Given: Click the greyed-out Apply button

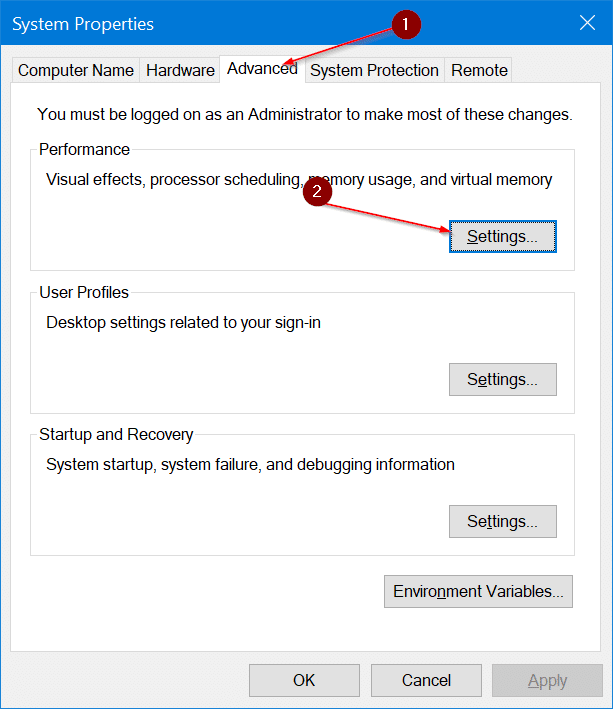Looking at the screenshot, I should [x=547, y=681].
